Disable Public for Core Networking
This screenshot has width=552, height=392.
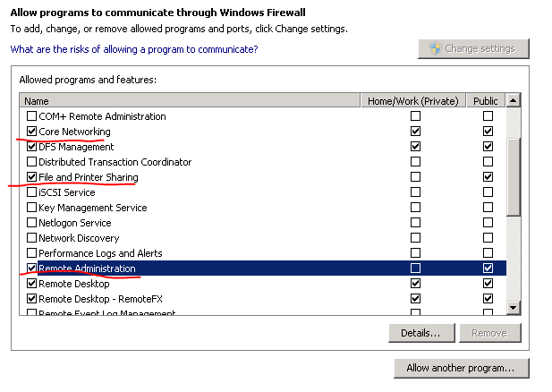(x=488, y=131)
